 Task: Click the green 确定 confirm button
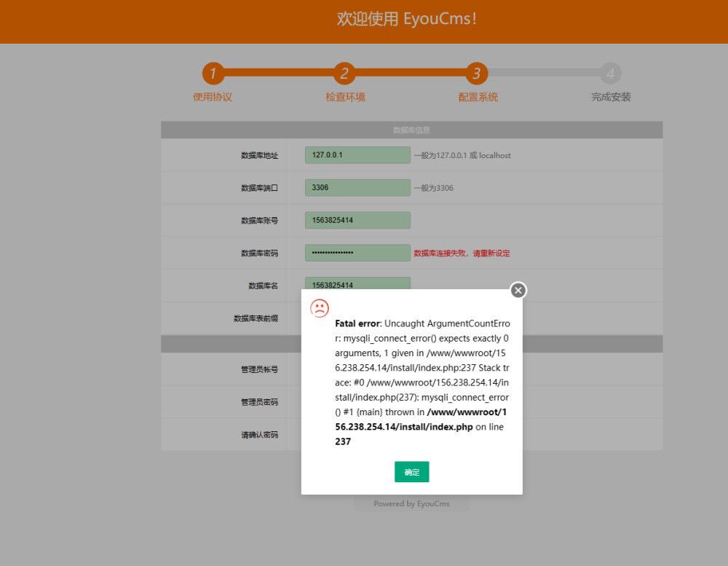click(x=412, y=472)
